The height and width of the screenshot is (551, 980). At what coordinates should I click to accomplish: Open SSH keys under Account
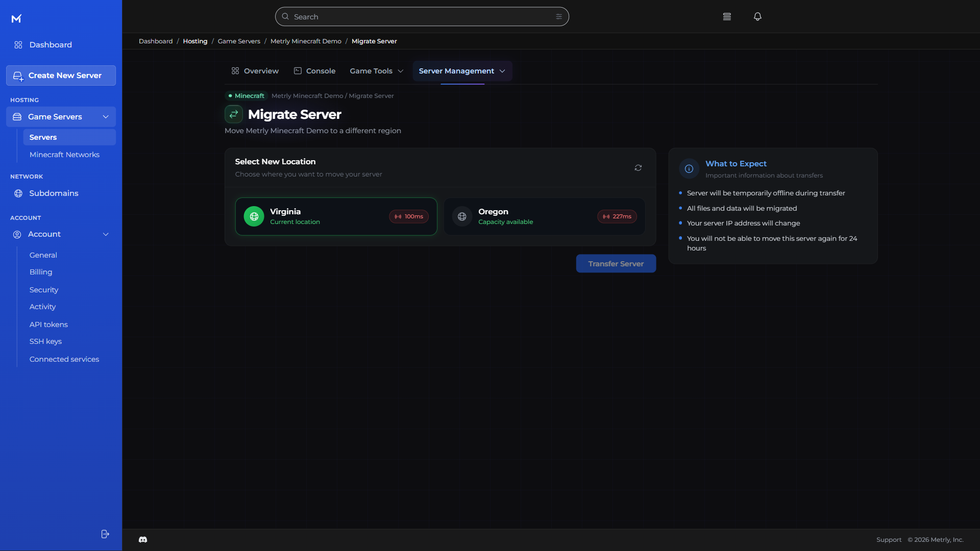pos(45,341)
